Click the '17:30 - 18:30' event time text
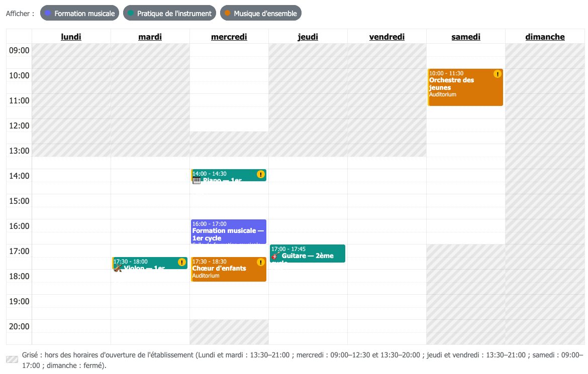 pos(209,262)
